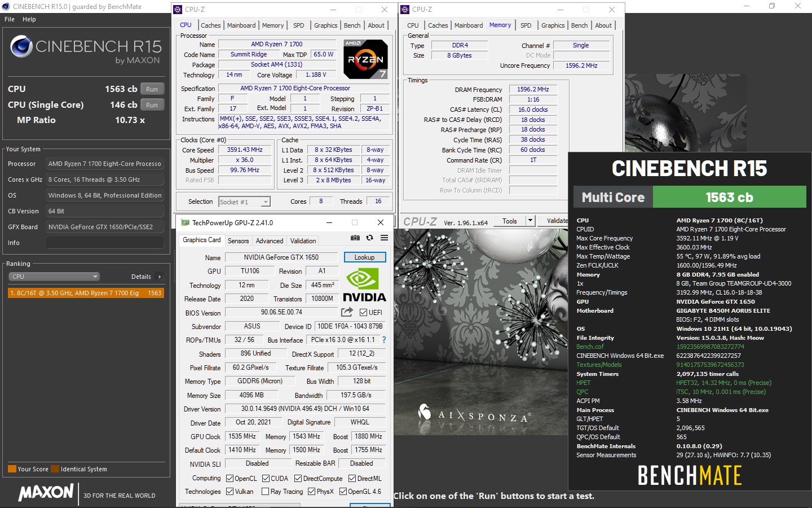Open the Tools dropdown arrow in CPU-Z
Image resolution: width=812 pixels, height=508 pixels.
tap(530, 221)
